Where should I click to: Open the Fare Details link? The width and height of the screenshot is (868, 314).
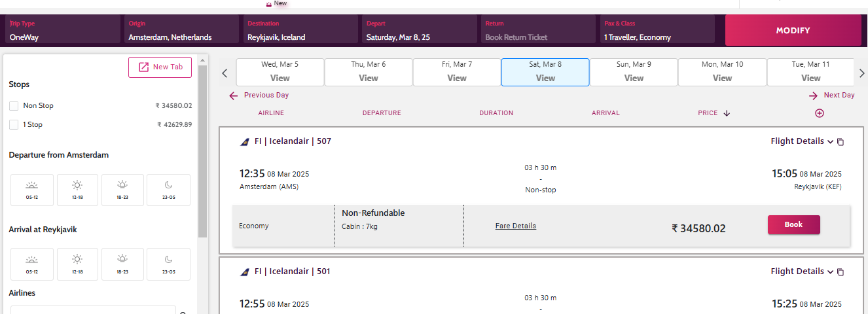[515, 226]
